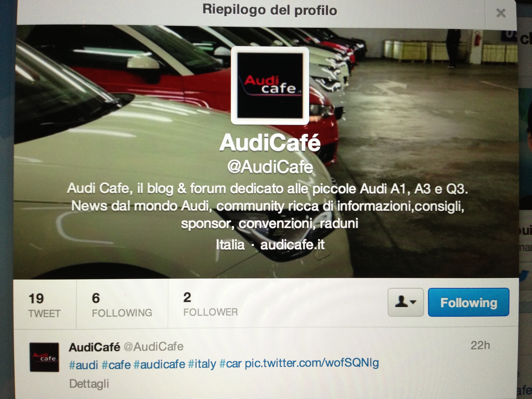Click the @AudiCafe handle in header
Screen dimensions: 532x399
tap(270, 167)
